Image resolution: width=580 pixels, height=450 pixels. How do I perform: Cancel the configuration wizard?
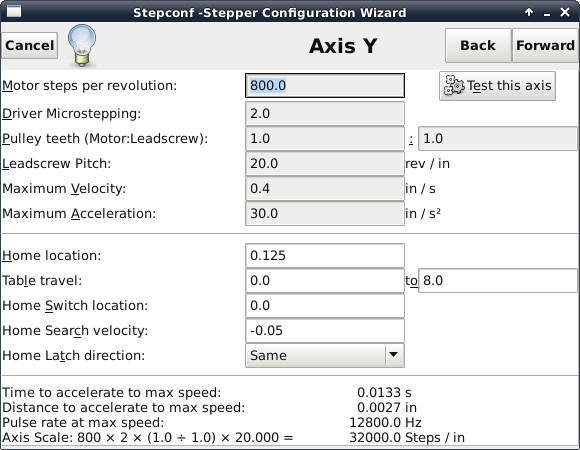[30, 45]
